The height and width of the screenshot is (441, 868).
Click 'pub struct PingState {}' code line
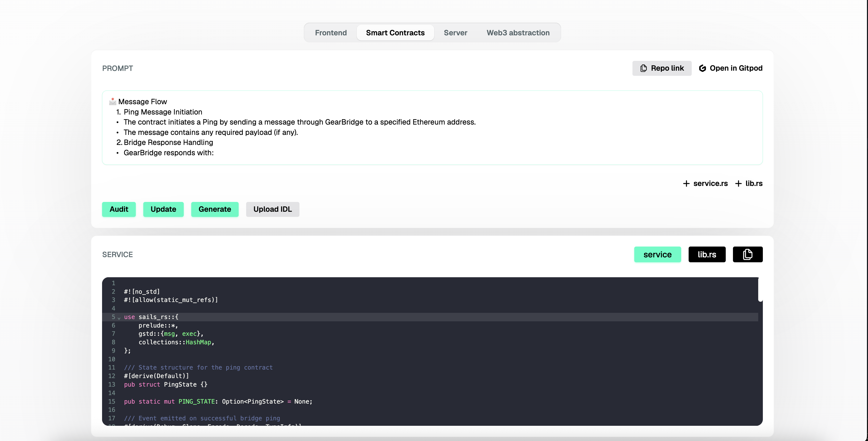(166, 384)
